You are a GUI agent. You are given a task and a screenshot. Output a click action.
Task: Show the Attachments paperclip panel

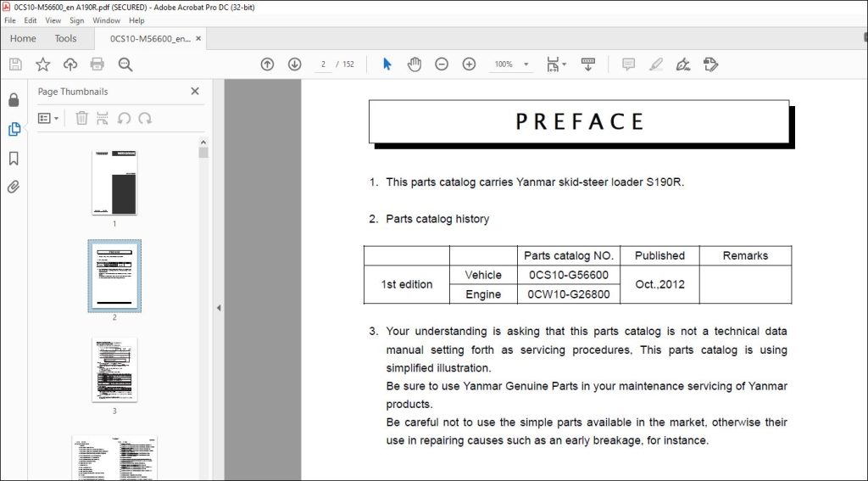click(x=14, y=187)
